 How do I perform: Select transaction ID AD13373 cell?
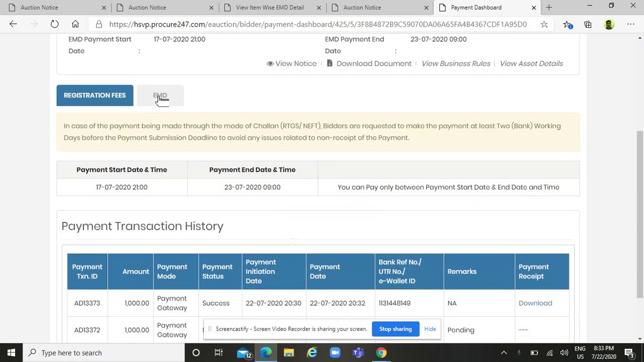pos(87,303)
